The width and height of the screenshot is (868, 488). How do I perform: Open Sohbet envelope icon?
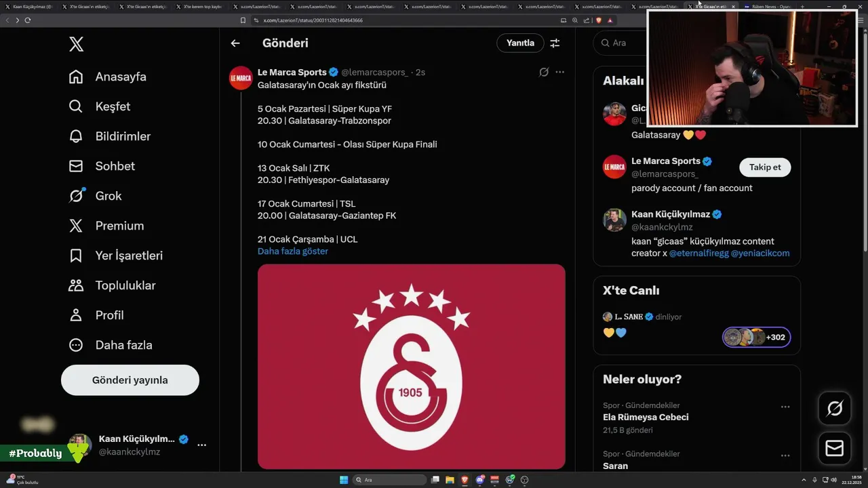click(x=76, y=166)
